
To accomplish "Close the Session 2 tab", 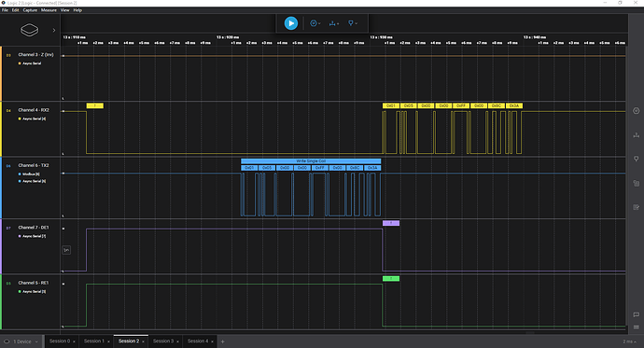I will pos(144,341).
